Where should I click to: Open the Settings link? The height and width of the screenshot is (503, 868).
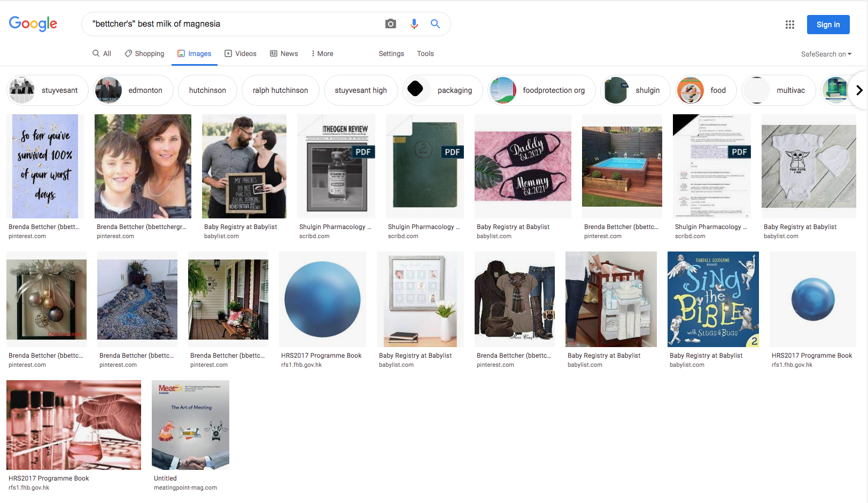pos(391,53)
